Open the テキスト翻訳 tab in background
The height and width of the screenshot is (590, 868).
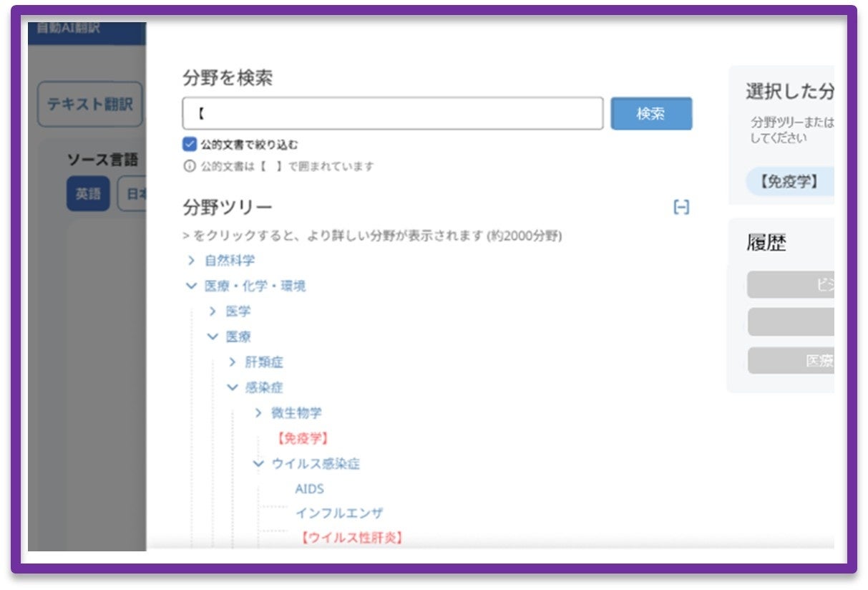90,105
